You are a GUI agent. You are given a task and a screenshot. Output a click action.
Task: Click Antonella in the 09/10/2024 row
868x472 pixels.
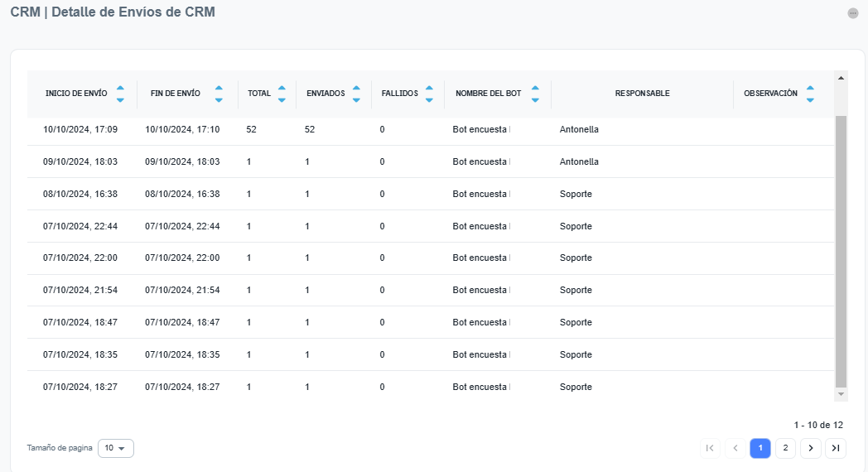579,161
